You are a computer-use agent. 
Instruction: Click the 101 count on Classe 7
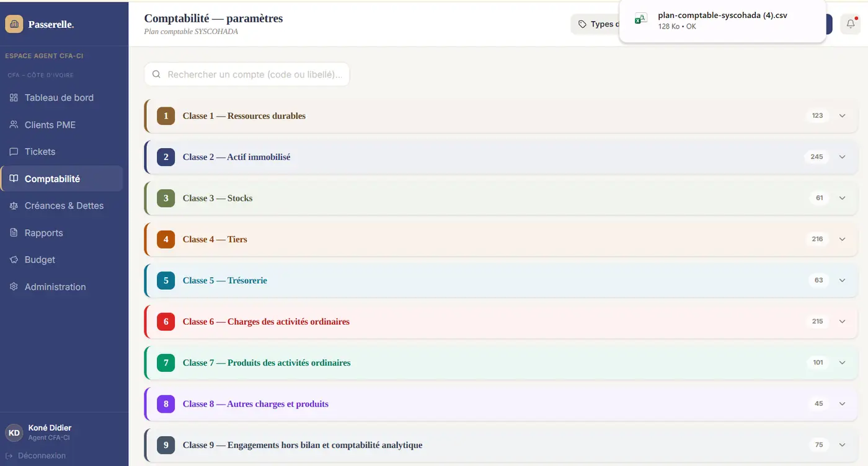[818, 363]
